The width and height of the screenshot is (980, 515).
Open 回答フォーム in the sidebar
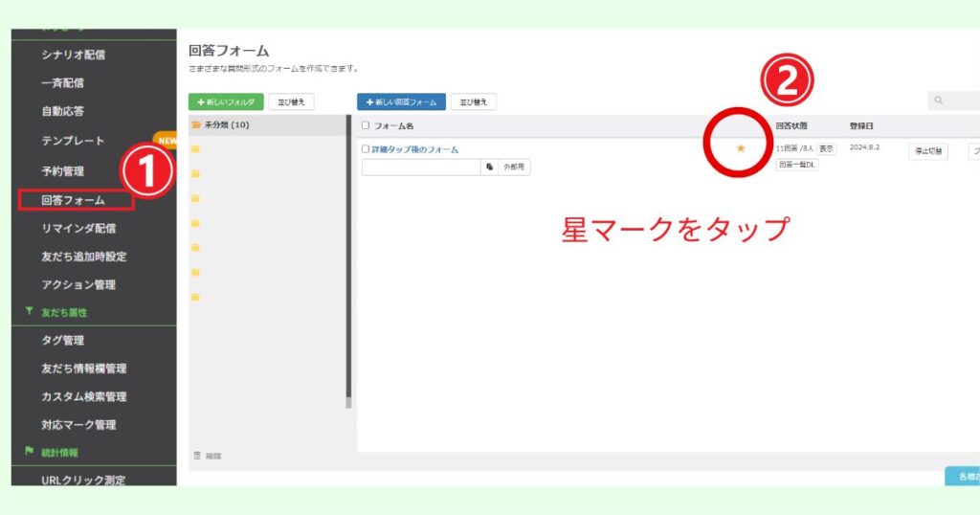tap(74, 200)
